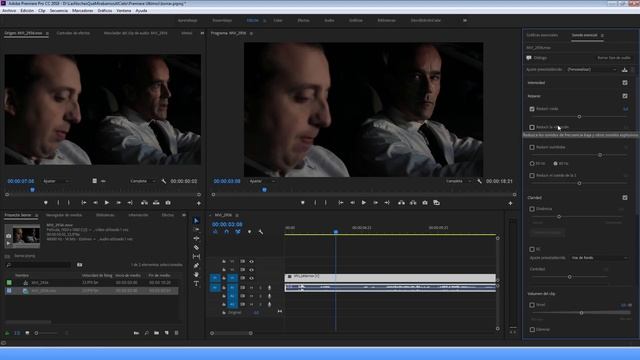Open Source monitor Ajustar zoom dropdown
The height and width of the screenshot is (360, 640).
click(56, 181)
